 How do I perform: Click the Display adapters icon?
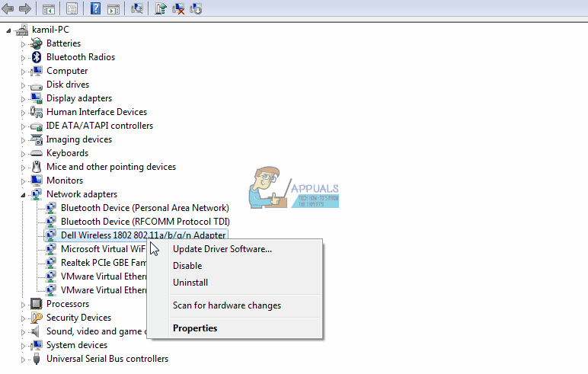37,98
